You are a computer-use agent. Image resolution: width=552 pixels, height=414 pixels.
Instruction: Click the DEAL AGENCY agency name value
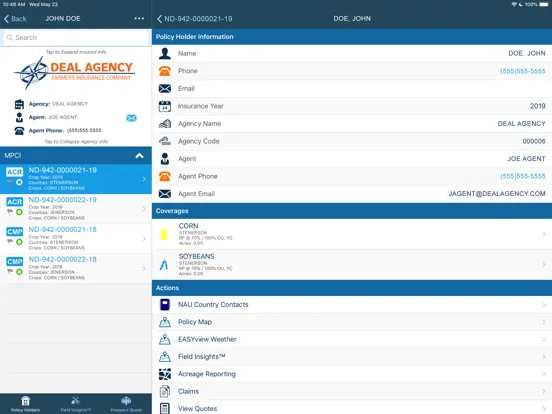(521, 124)
